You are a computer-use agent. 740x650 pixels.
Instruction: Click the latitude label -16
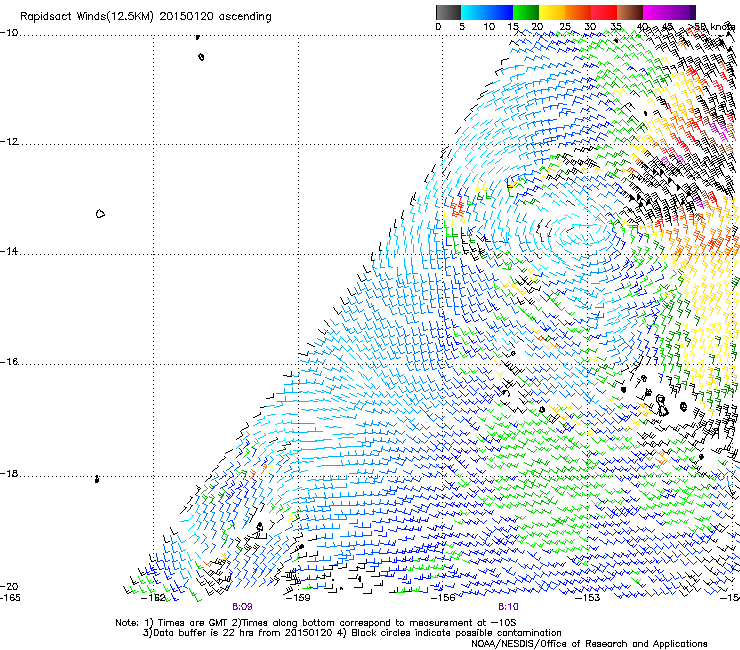coord(9,362)
